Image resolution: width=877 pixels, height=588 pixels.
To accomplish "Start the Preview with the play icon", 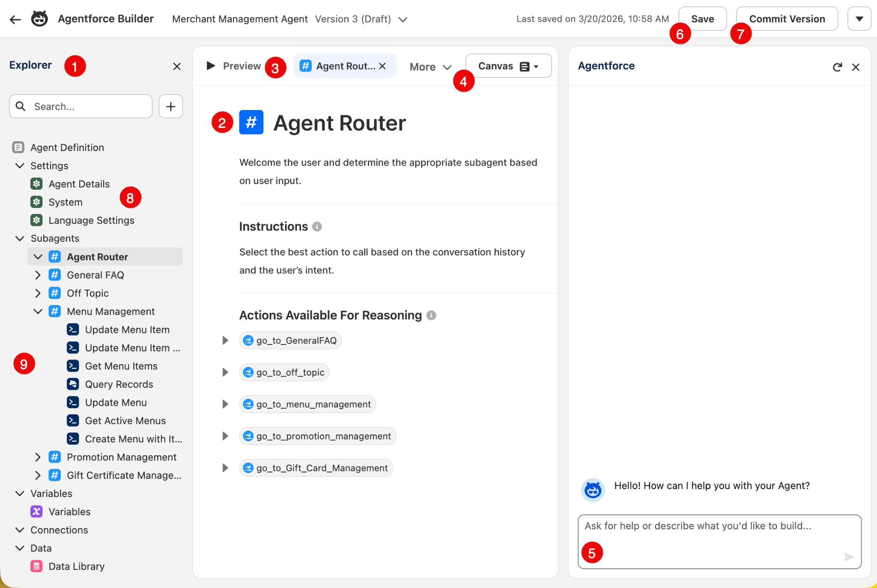I will coord(210,66).
